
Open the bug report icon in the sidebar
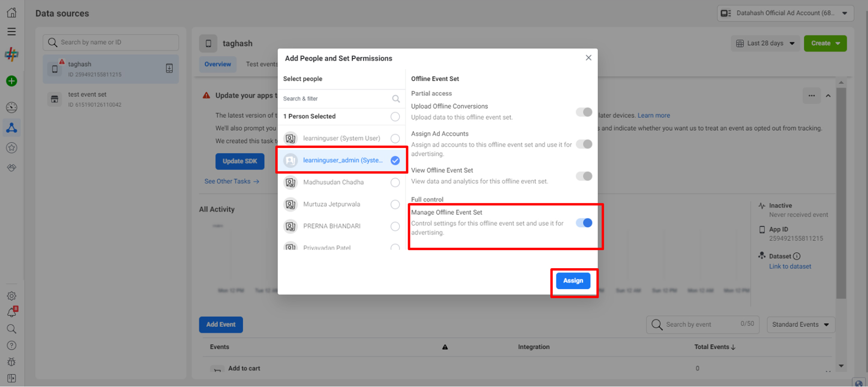tap(12, 362)
